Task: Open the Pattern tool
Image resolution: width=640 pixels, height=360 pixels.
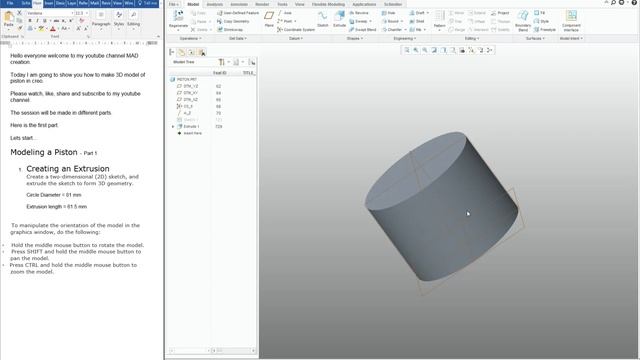Action: pos(440,20)
